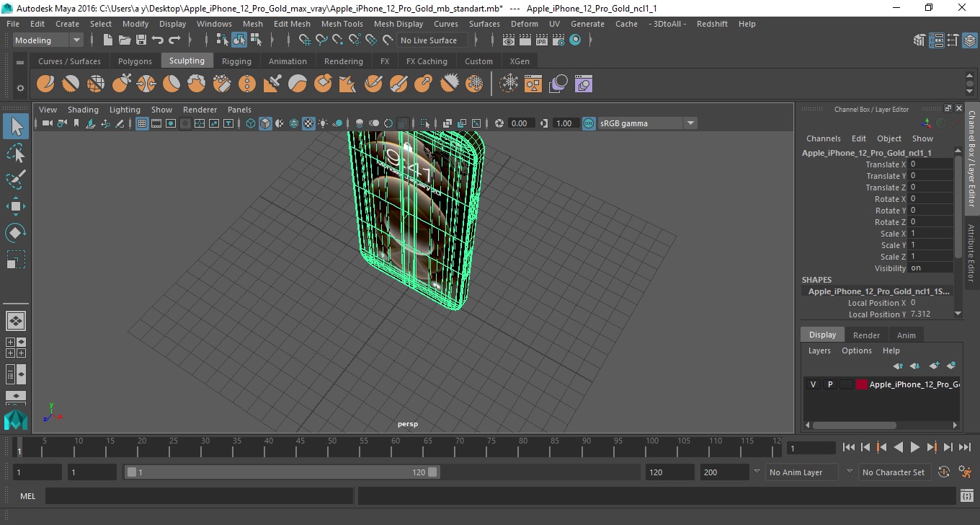The image size is (980, 525).
Task: Redo the last undone action
Action: pos(174,40)
